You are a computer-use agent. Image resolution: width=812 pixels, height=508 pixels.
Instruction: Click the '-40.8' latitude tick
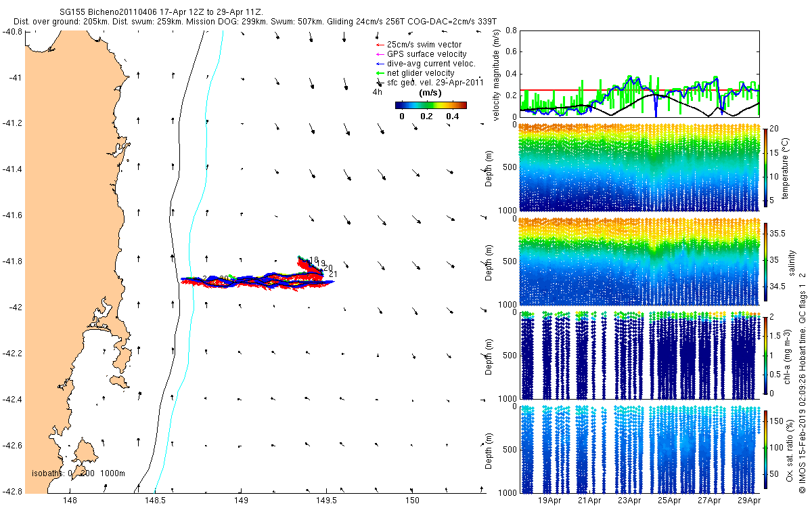pyautogui.click(x=12, y=32)
